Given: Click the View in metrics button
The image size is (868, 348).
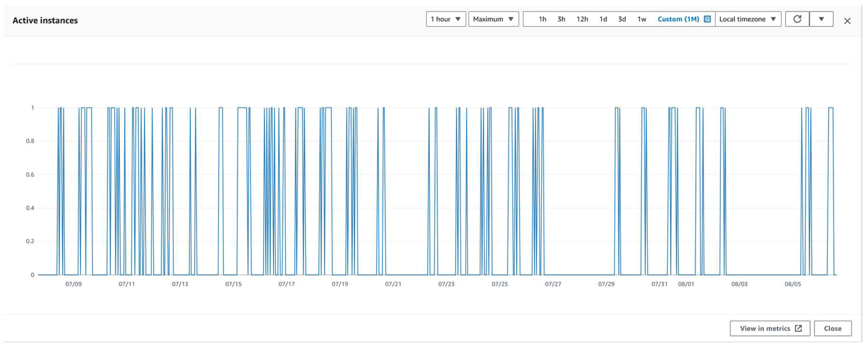Looking at the screenshot, I should point(770,328).
